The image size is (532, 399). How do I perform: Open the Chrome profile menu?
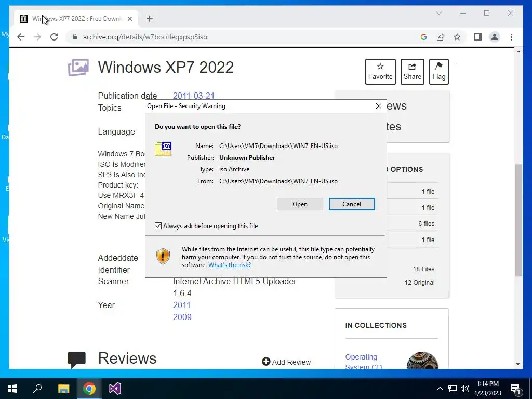click(495, 37)
